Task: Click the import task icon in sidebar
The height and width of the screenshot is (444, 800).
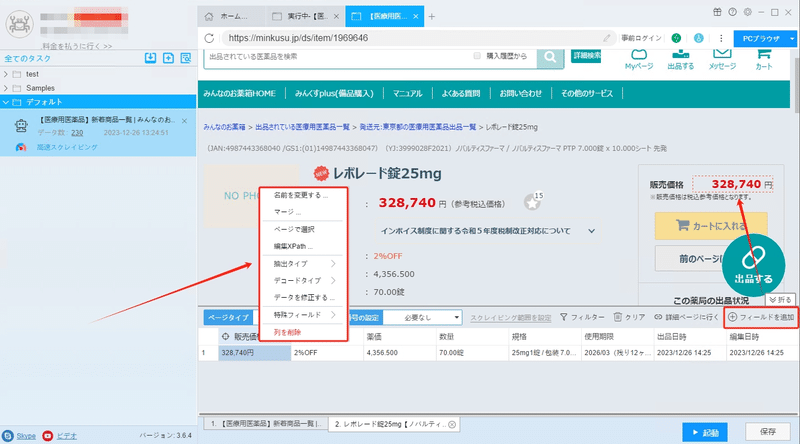Action: [x=150, y=58]
